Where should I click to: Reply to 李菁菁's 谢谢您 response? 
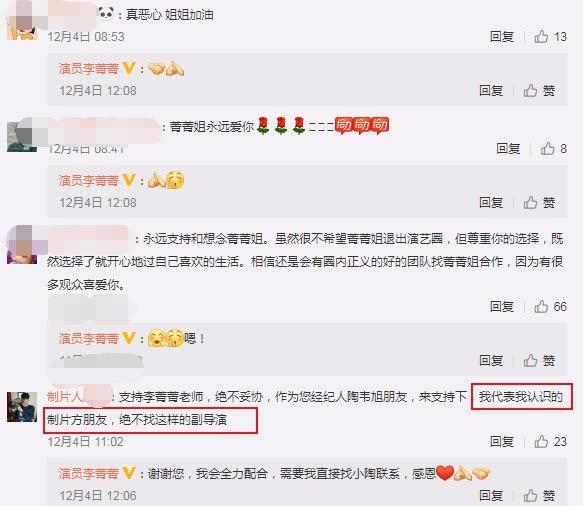click(491, 495)
